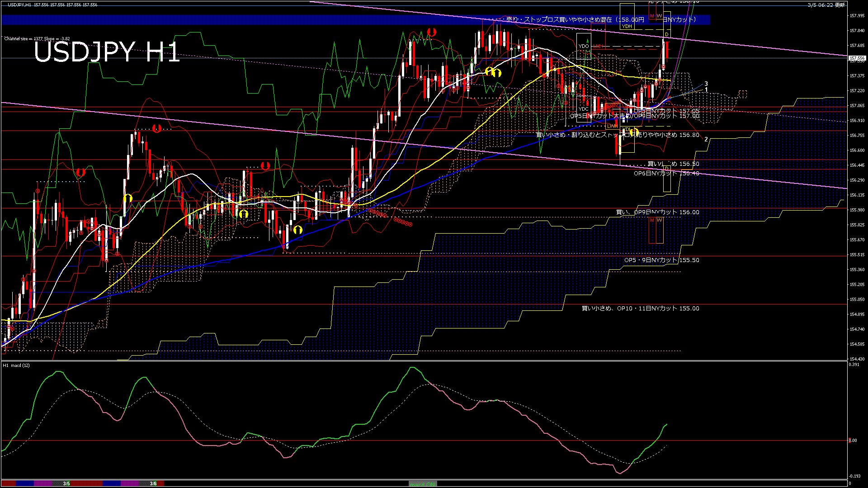Image resolution: width=868 pixels, height=488 pixels.
Task: Click the MACD 0.00 zero-line scale label
Action: point(853,440)
